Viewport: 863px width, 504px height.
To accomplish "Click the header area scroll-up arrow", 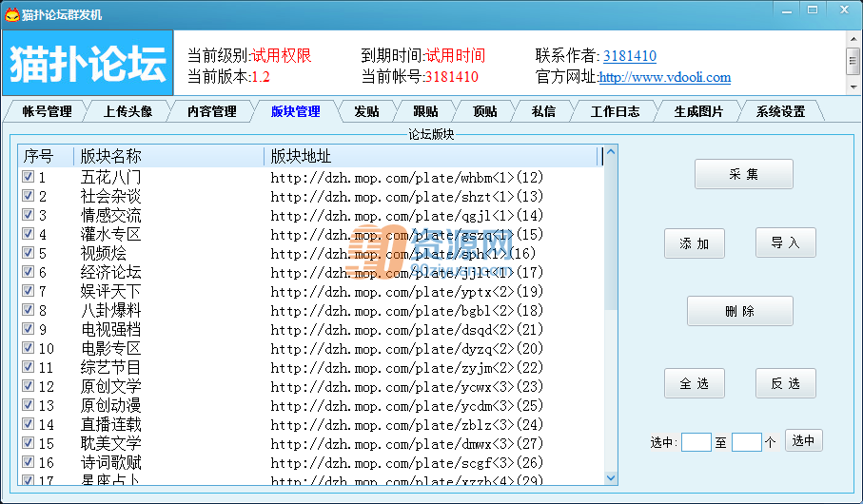I will point(853,40).
